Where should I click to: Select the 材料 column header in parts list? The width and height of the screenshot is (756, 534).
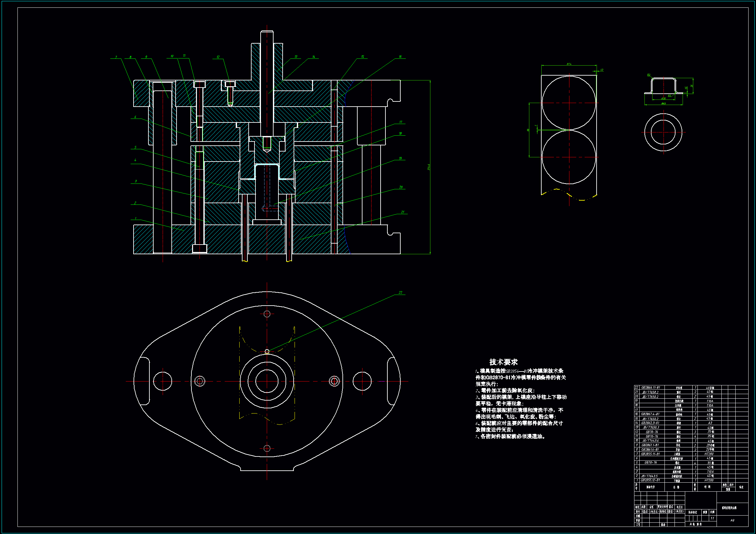point(707,487)
